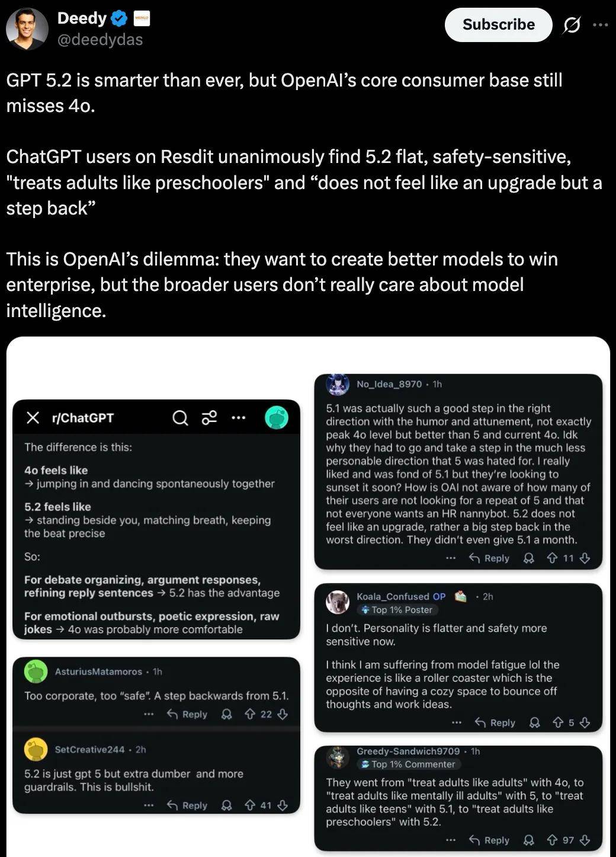Click the Koala_Confused username
The image size is (616, 857).
tap(394, 596)
